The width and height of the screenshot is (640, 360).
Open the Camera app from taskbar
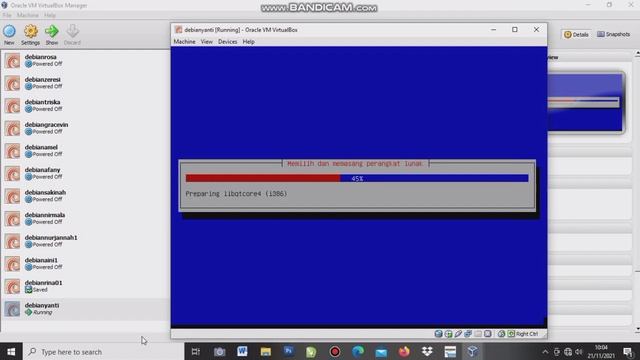pos(219,351)
